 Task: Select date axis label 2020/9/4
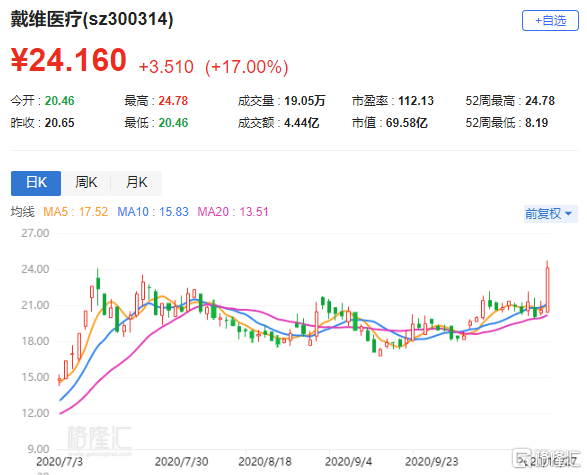349,462
